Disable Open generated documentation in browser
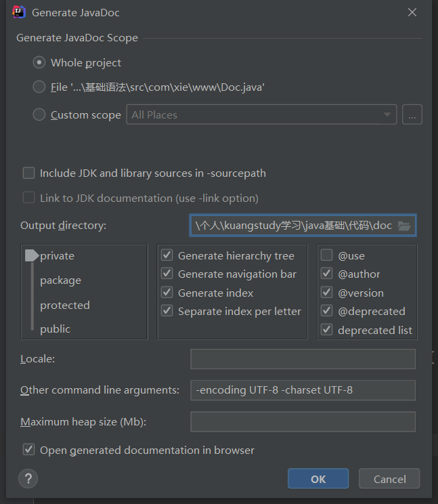 click(x=28, y=449)
